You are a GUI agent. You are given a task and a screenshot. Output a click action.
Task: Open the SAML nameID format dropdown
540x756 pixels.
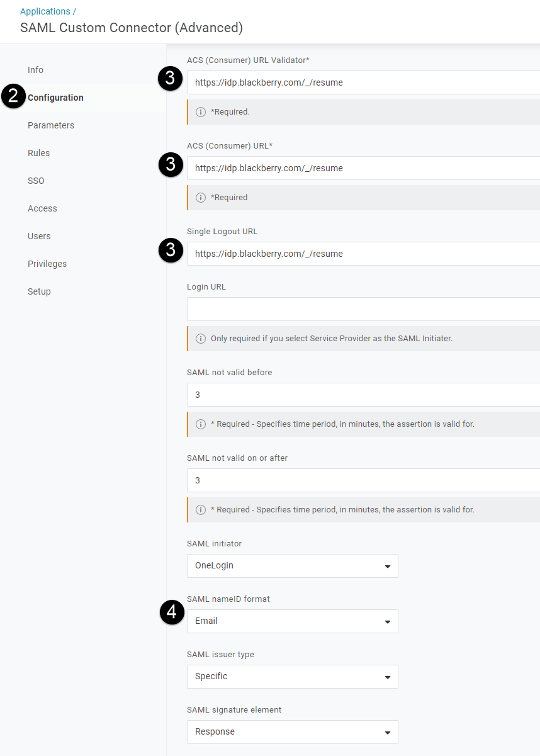[x=292, y=621]
